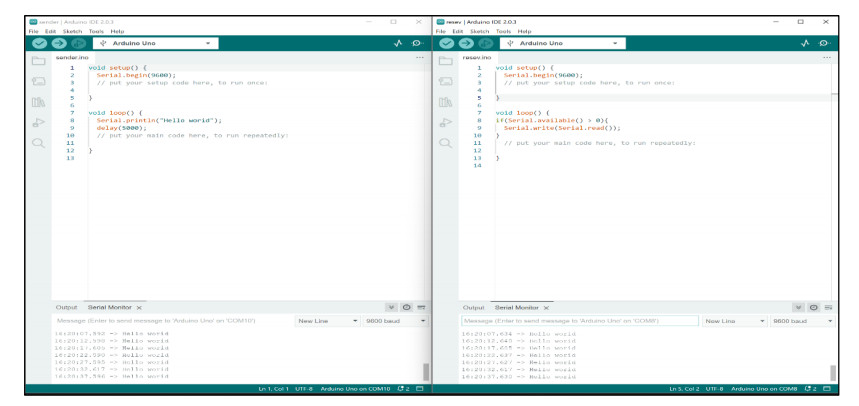Open Boards Manager in resev sidebar

click(448, 81)
